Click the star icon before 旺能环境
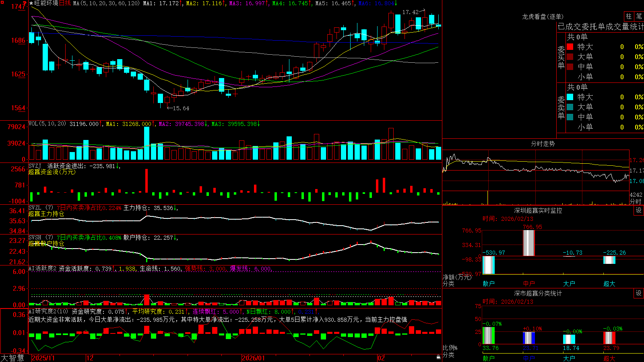Viewport: 644px width, 362px height. pos(31,3)
